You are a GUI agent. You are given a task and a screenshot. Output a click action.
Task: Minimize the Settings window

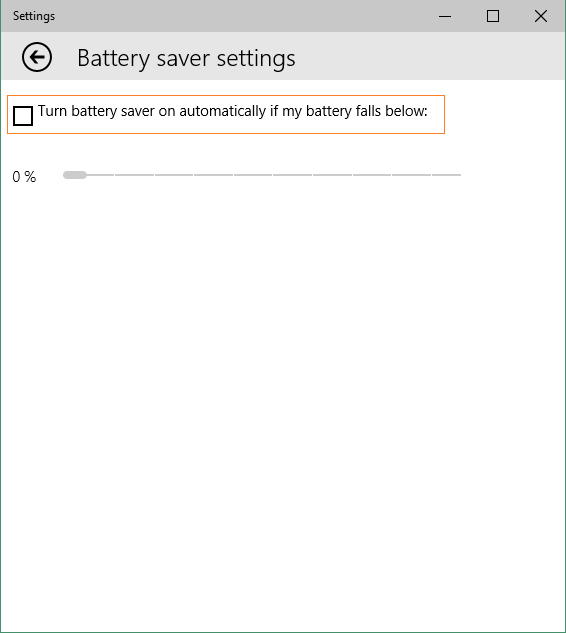(x=445, y=16)
